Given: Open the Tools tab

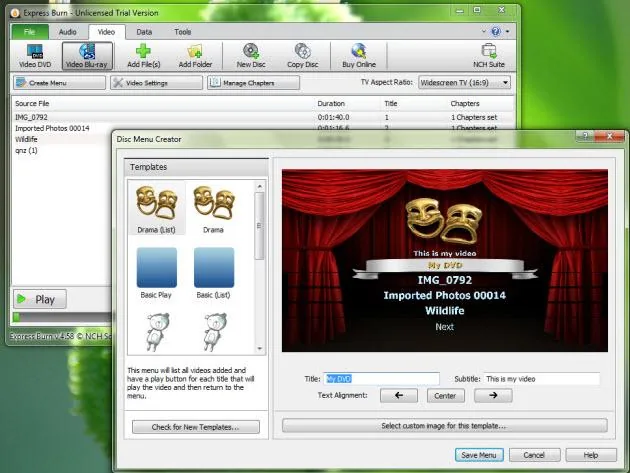Looking at the screenshot, I should click(182, 31).
